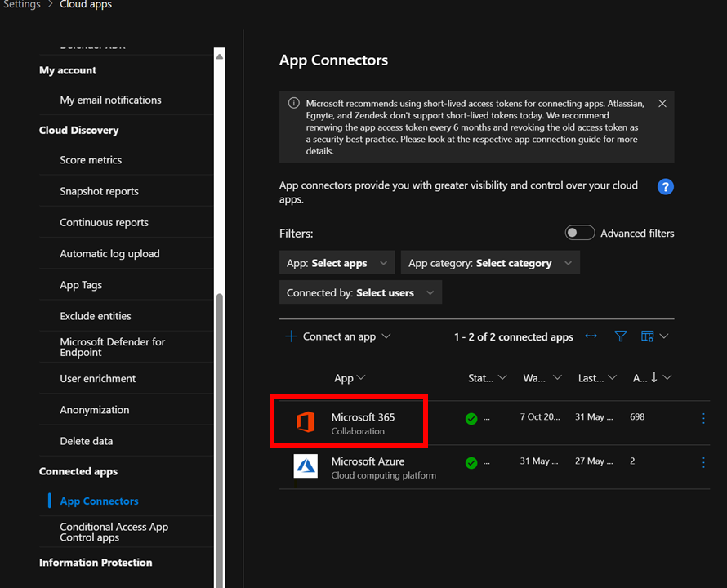Click the Microsoft 365 app icon

305,422
